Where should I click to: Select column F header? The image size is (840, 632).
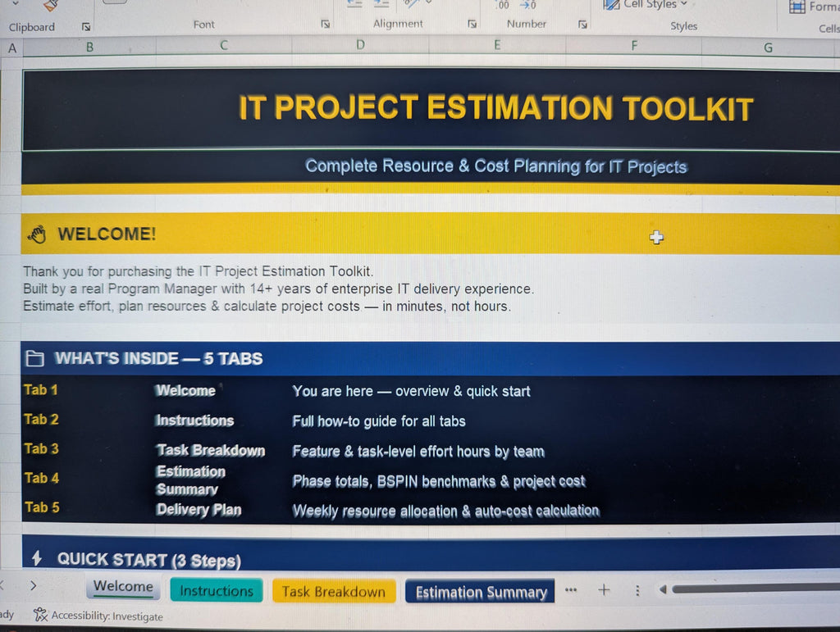(634, 45)
